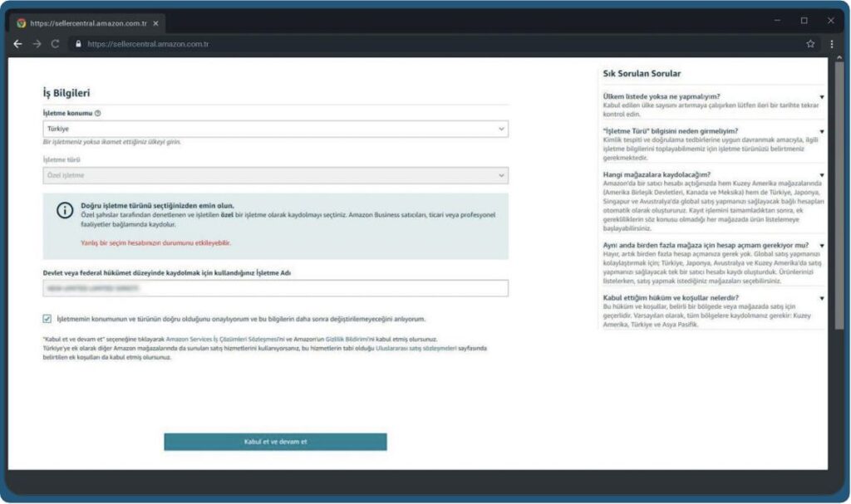Click the page vertical scrollbar thumb

[x=839, y=195]
